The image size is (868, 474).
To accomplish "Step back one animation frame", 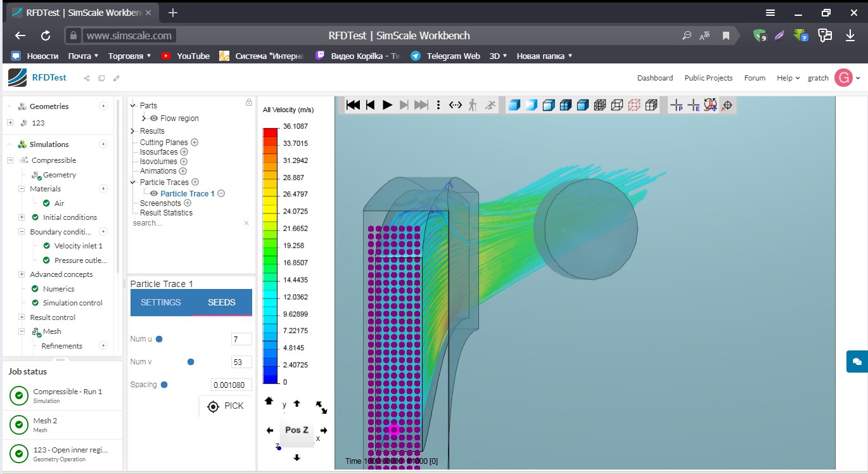I will point(371,105).
